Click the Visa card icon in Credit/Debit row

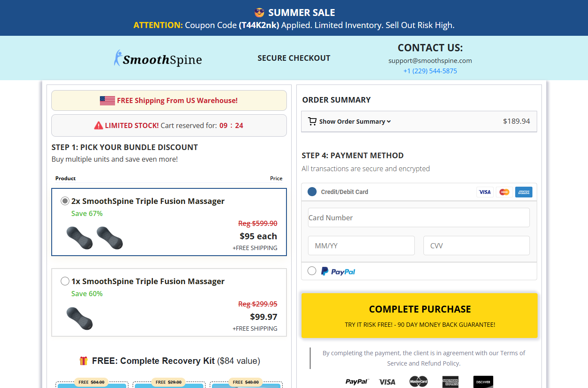485,192
